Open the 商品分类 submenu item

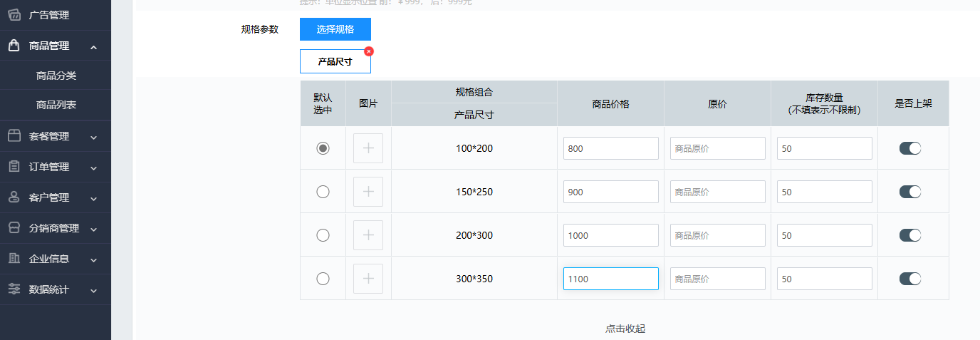click(56, 76)
